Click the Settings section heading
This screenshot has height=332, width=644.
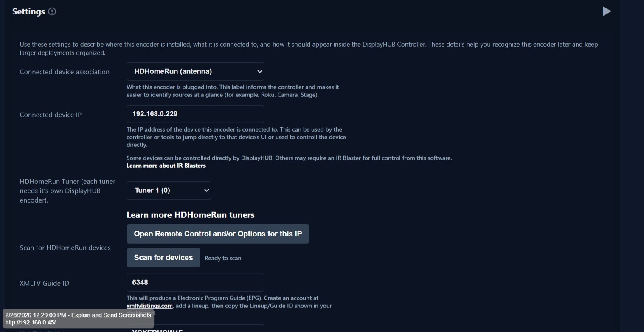coord(28,11)
